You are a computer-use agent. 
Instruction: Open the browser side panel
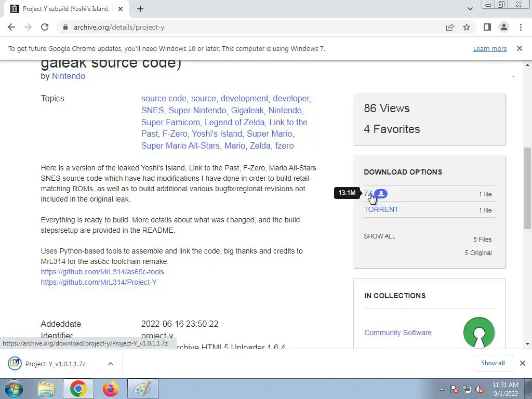[x=487, y=27]
